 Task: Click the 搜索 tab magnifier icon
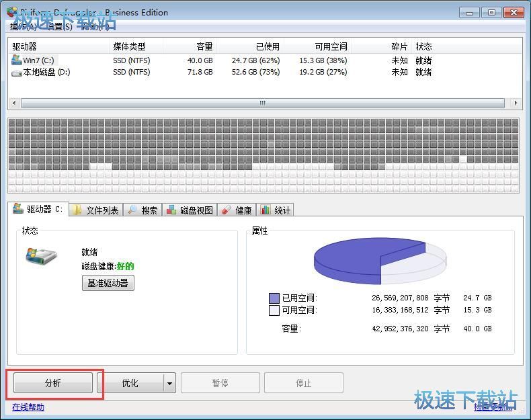(x=132, y=210)
